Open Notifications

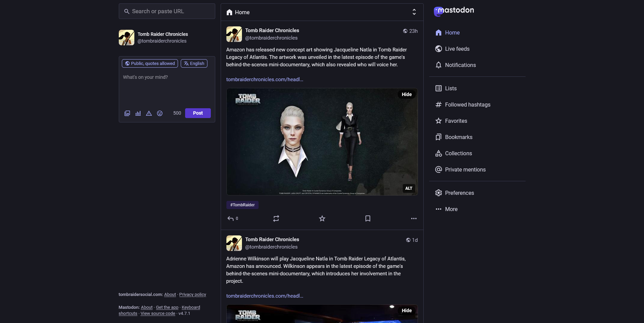point(456,65)
